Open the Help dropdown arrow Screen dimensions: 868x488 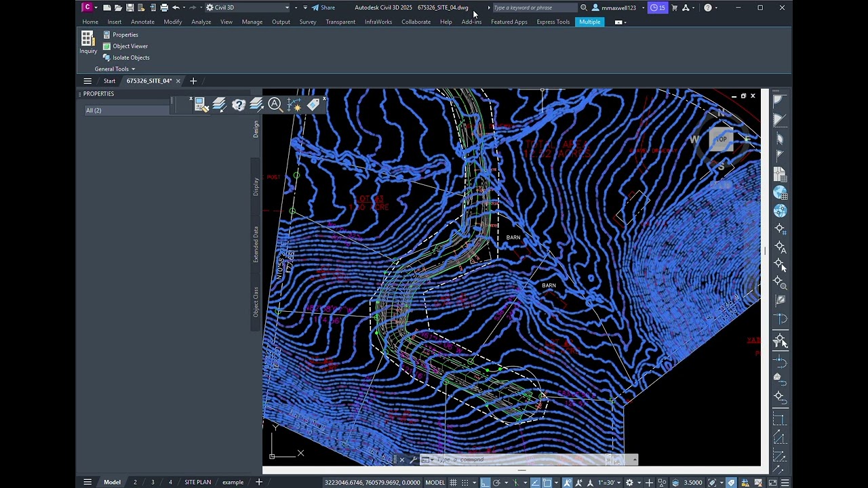(716, 7)
